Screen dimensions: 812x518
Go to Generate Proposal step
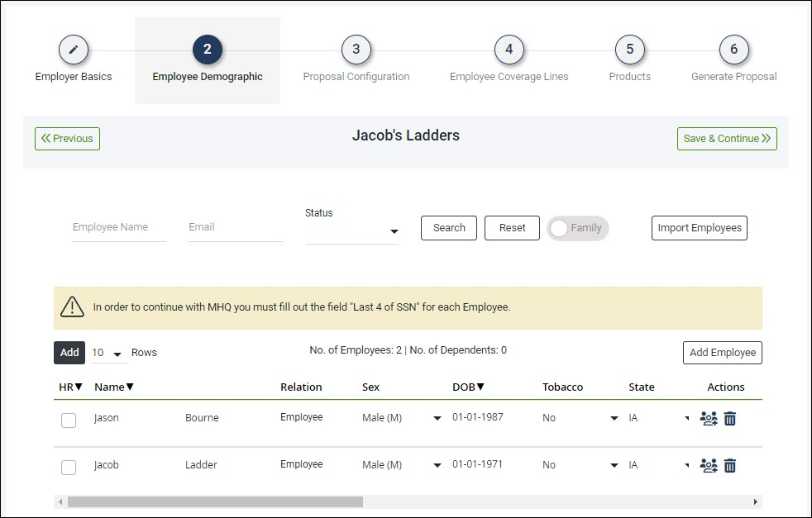coord(734,50)
